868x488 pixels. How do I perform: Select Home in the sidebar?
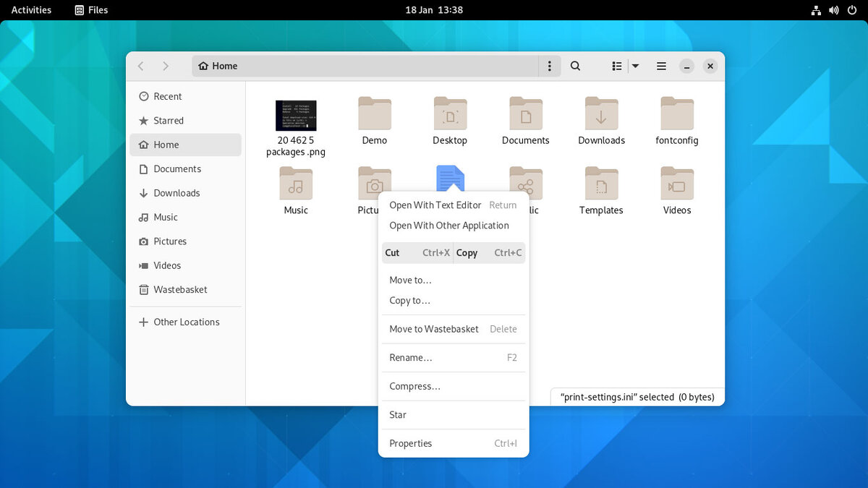coord(185,145)
